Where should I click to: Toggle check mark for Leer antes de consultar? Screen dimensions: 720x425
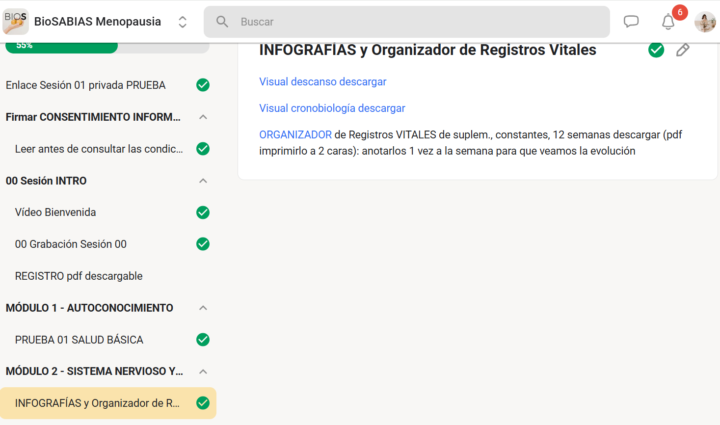203,149
